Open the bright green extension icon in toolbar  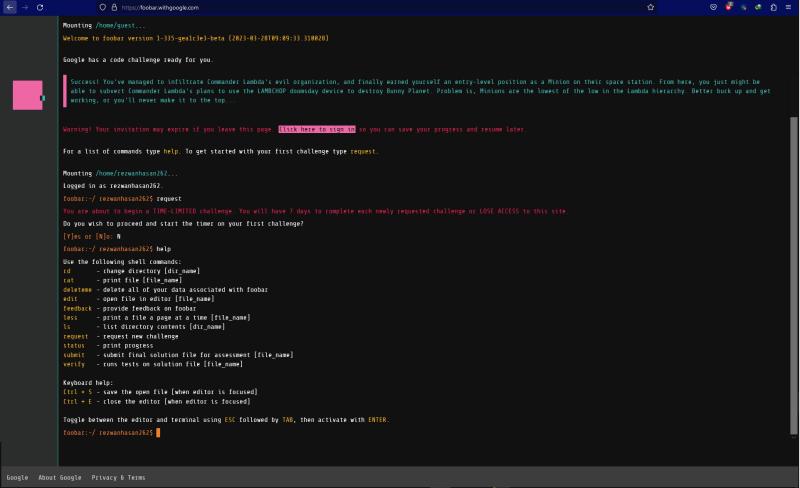[759, 7]
